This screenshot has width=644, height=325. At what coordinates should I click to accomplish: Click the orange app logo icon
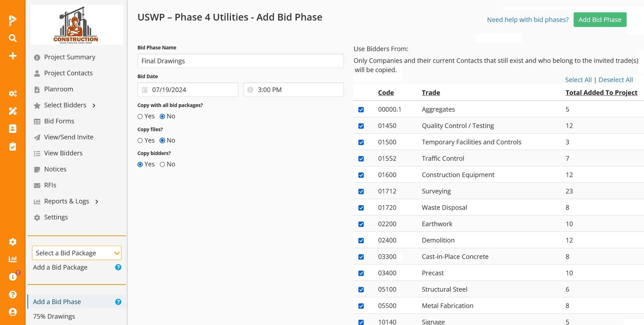13,20
